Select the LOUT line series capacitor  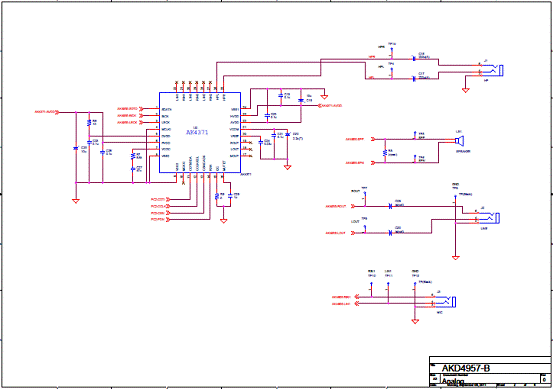coord(390,233)
